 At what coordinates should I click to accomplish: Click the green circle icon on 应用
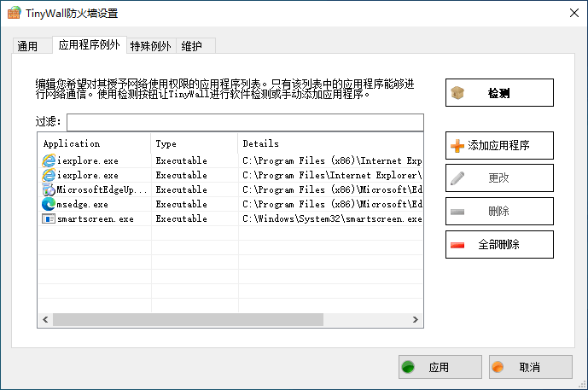tap(408, 367)
